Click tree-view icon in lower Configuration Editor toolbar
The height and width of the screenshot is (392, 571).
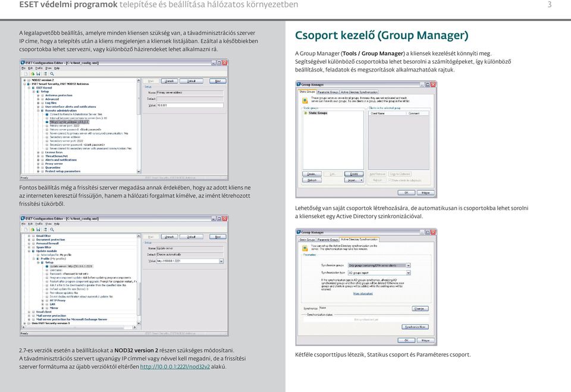pos(45,230)
